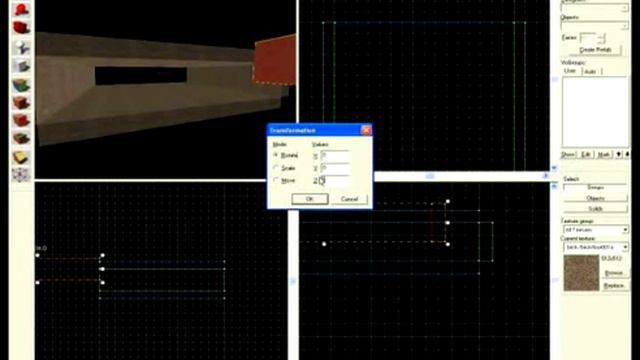The image size is (640, 360).
Task: Activate the dotted Vertex tool icon
Action: [x=21, y=175]
